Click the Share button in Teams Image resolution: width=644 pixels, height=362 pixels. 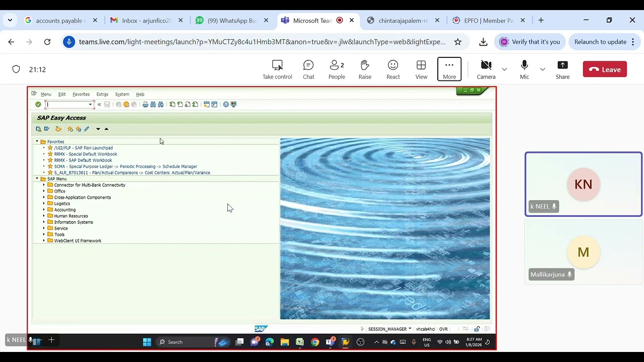[x=562, y=69]
